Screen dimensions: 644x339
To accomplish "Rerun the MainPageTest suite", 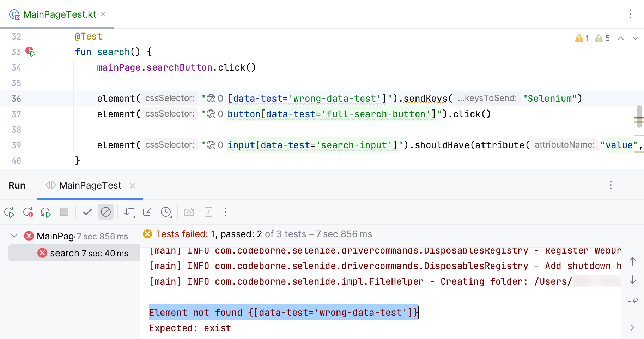I will coord(9,212).
